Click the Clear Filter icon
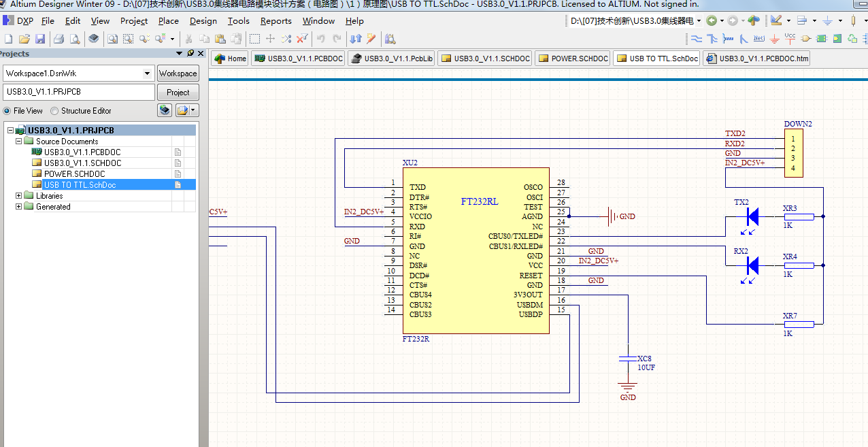 point(301,39)
